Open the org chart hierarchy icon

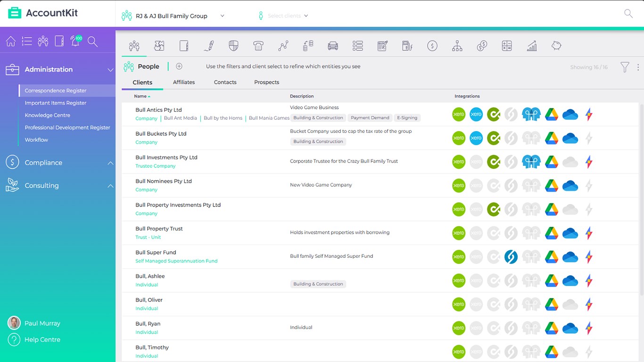click(457, 46)
